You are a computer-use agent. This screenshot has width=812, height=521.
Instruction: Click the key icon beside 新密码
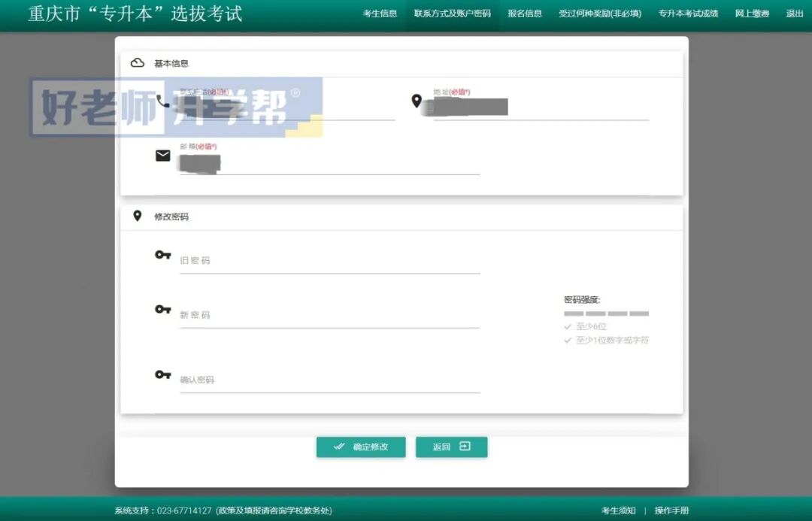coord(162,309)
